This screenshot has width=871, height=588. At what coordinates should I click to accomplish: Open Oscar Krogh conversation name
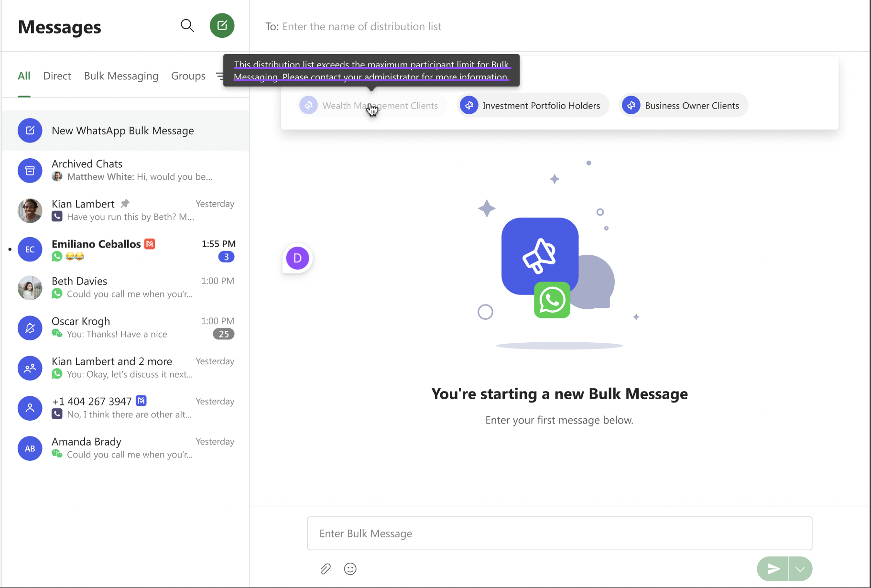pyautogui.click(x=81, y=321)
